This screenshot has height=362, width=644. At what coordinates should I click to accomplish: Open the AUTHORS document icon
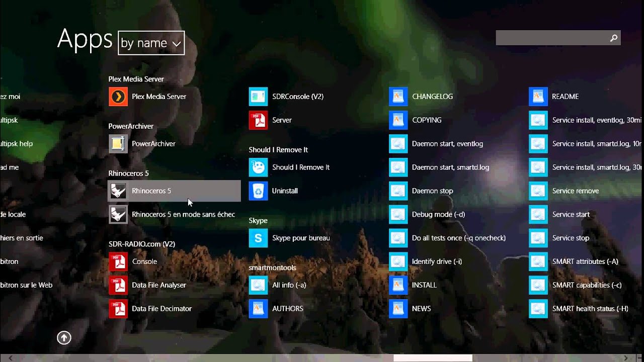258,309
